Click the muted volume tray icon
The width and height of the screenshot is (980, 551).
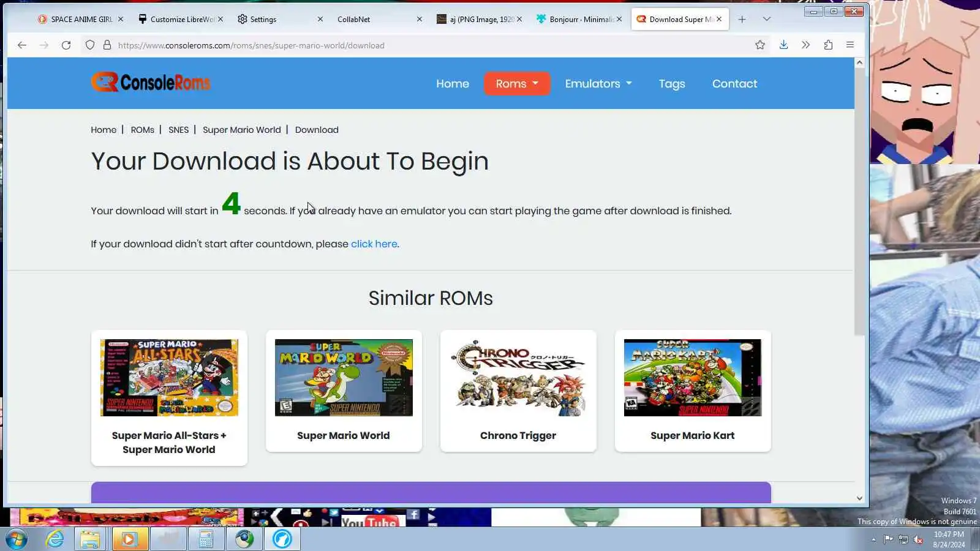pos(918,539)
